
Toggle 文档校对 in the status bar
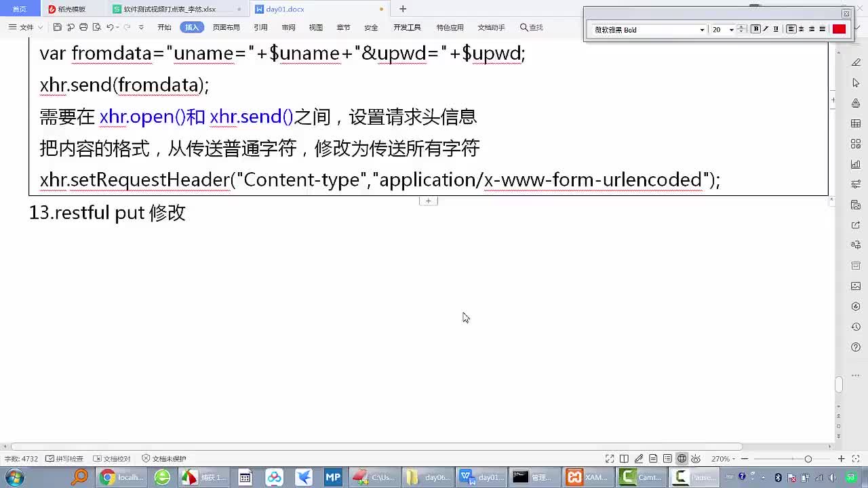point(111,459)
